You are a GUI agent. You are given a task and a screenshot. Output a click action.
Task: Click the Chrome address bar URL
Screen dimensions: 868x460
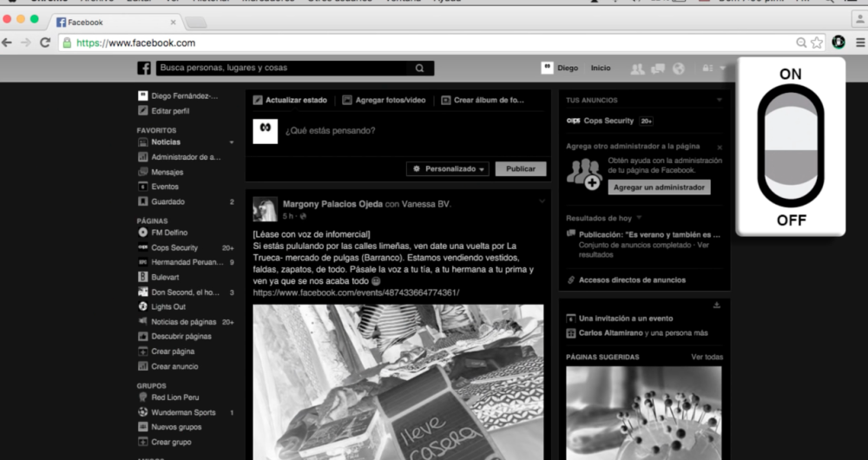[x=135, y=43]
